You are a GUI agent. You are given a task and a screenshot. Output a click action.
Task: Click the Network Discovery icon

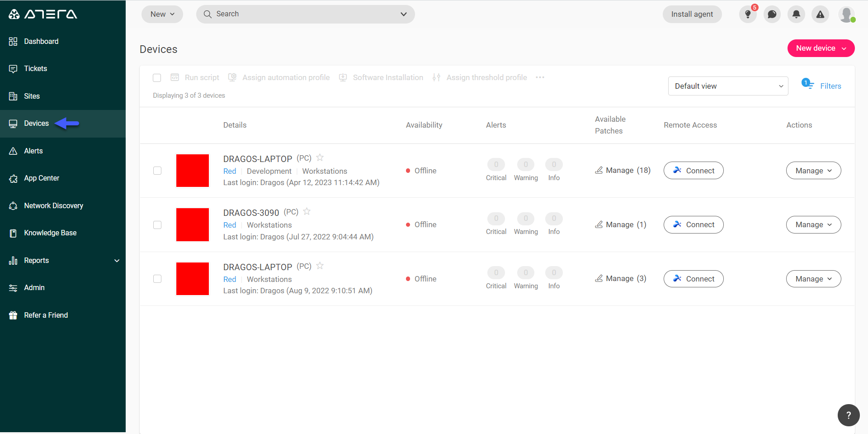13,205
